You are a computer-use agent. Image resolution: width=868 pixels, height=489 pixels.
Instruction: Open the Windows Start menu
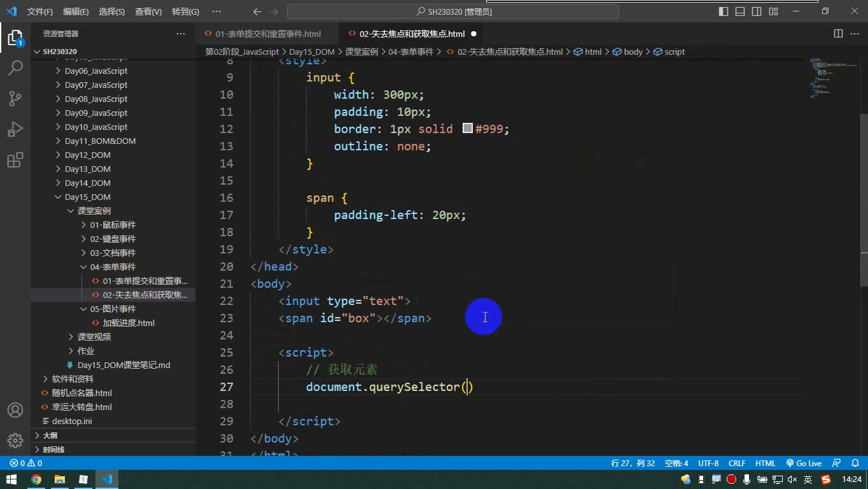pos(11,479)
